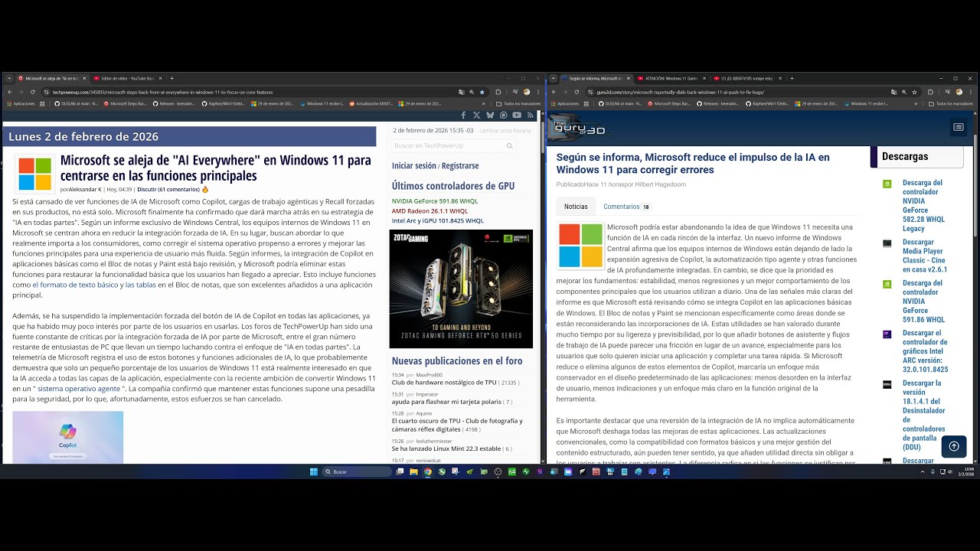Open the YouTube icon in TechPowerUp header
This screenshot has height=551, width=980.
pos(517,116)
